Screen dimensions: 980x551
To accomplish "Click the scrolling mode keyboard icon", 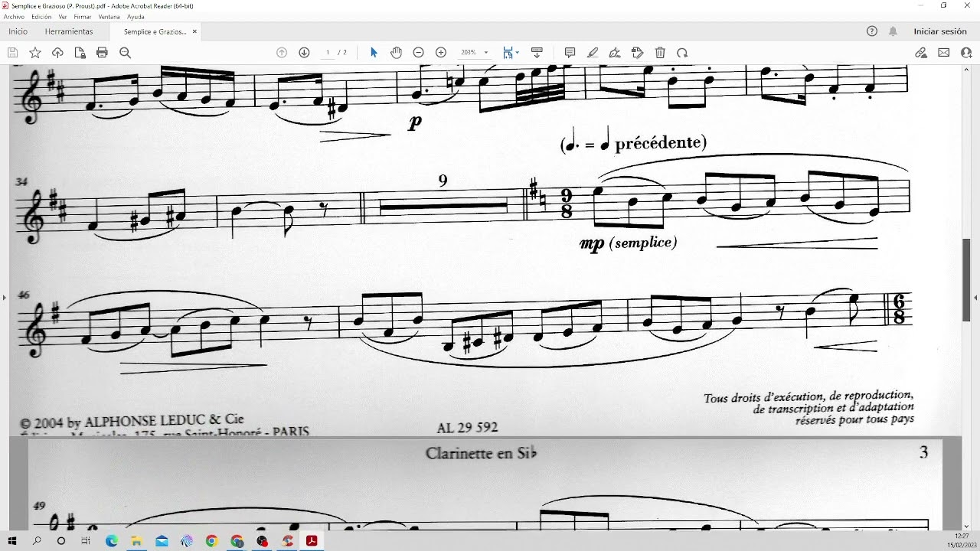I will 537,53.
